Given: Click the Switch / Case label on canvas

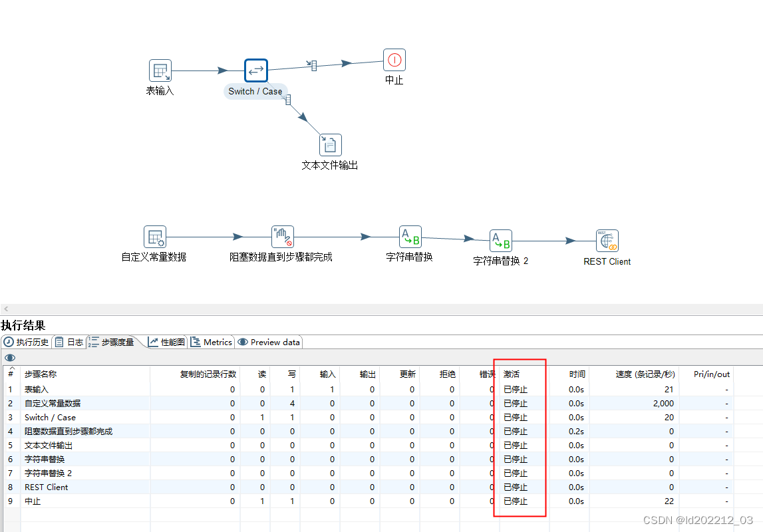Looking at the screenshot, I should tap(255, 91).
